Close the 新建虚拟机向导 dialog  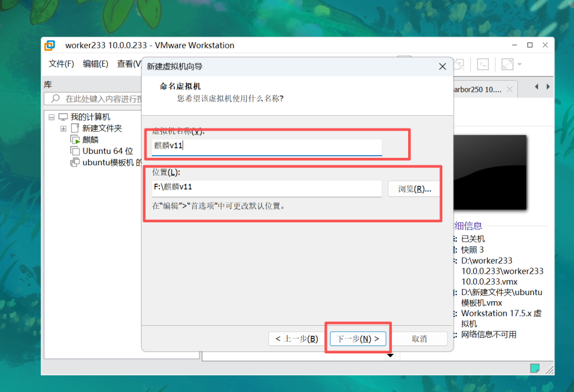click(442, 66)
